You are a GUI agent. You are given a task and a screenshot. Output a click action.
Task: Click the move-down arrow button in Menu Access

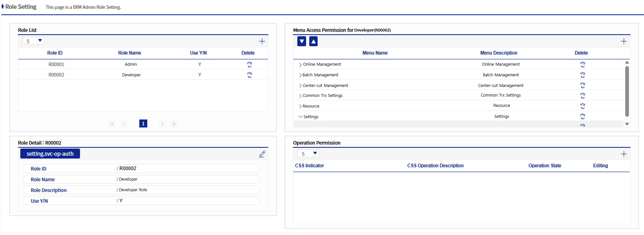302,41
